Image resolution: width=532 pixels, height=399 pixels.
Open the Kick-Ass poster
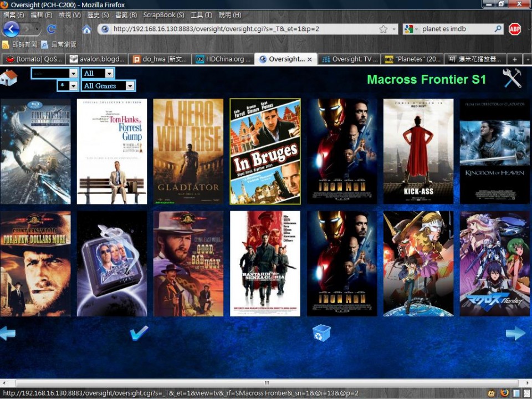[418, 151]
